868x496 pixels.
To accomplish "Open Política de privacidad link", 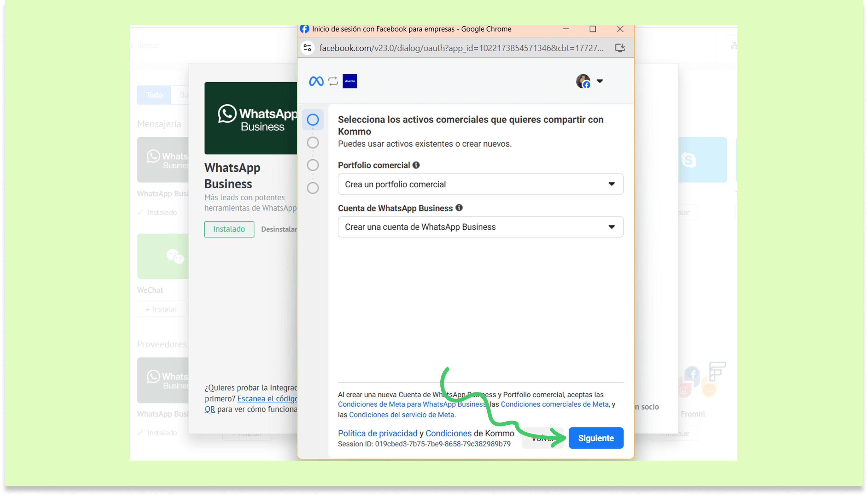I will pyautogui.click(x=377, y=433).
